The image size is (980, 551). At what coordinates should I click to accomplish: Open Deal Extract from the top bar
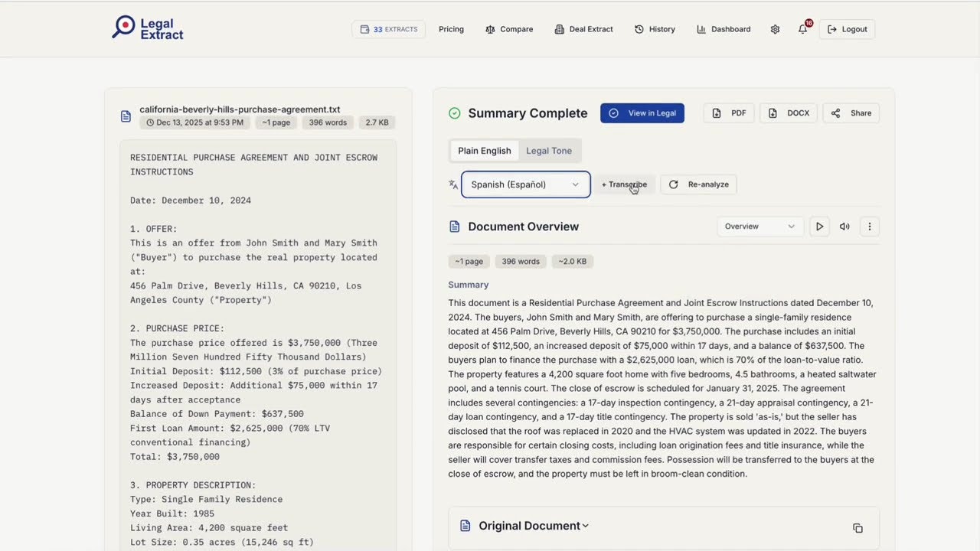(x=583, y=29)
